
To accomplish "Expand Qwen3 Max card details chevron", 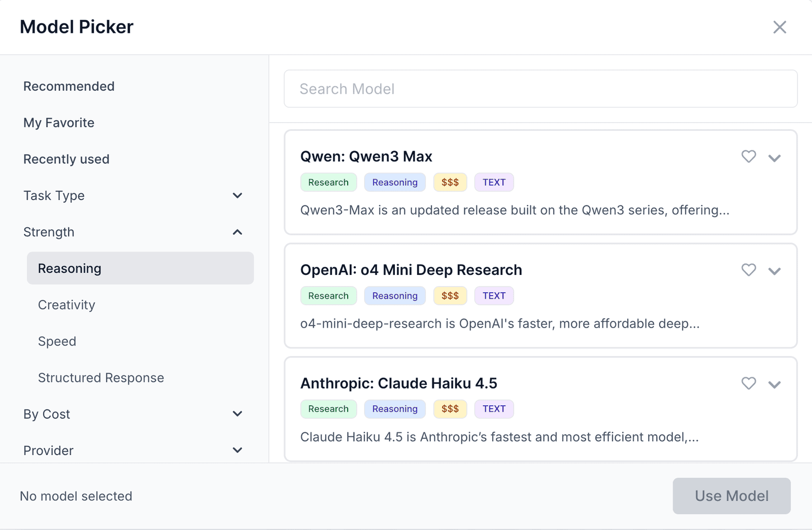I will pos(774,158).
